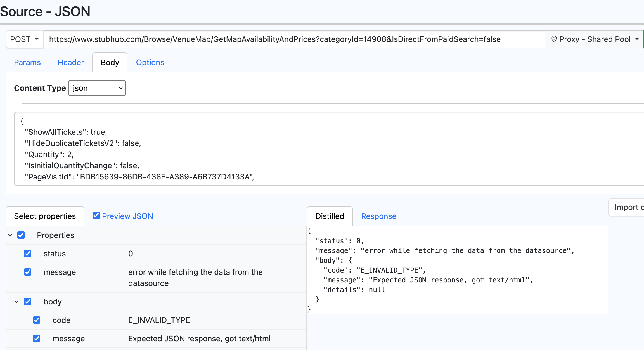Switch to the Response tab
Image resolution: width=644 pixels, height=350 pixels.
click(378, 216)
